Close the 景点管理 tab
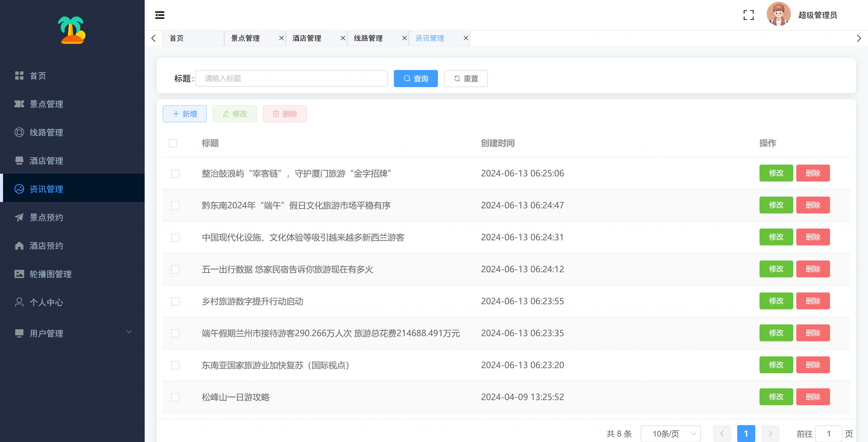 point(281,38)
